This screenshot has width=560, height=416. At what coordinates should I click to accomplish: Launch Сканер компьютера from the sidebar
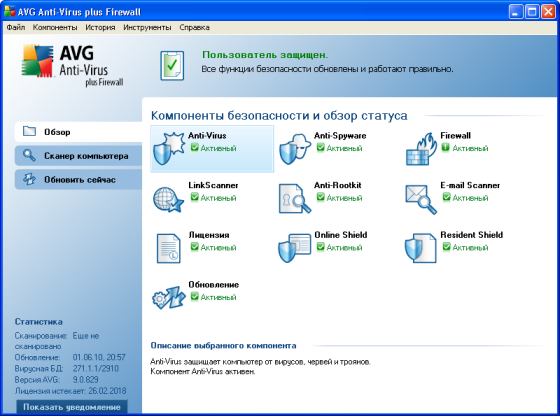pos(78,156)
